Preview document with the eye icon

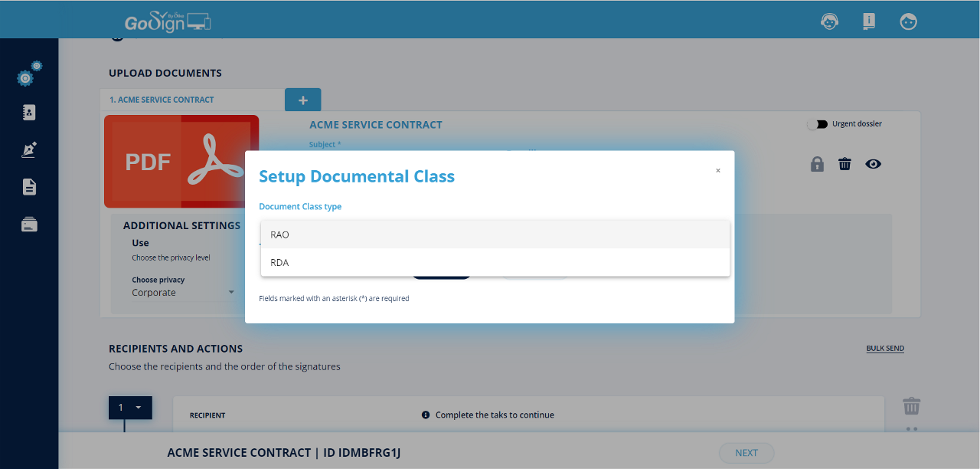coord(873,164)
